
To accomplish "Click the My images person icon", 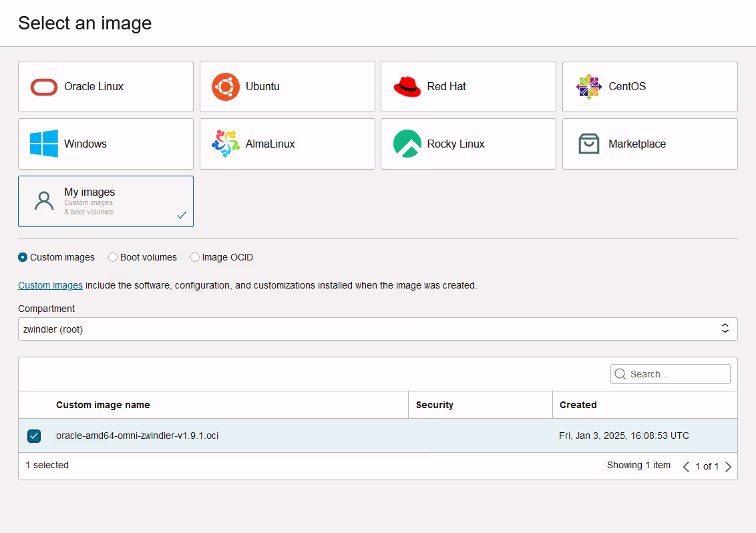I will [x=44, y=201].
